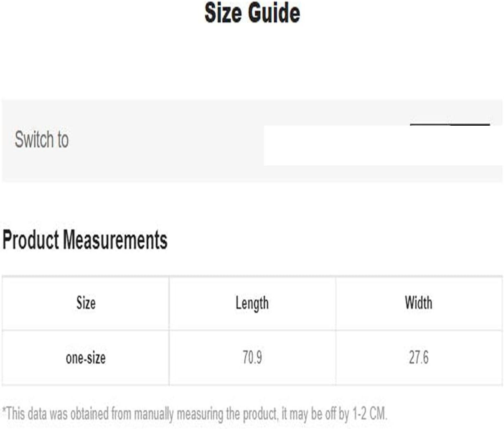The image size is (504, 429).
Task: Click the 70.9 length value
Action: [x=252, y=357]
